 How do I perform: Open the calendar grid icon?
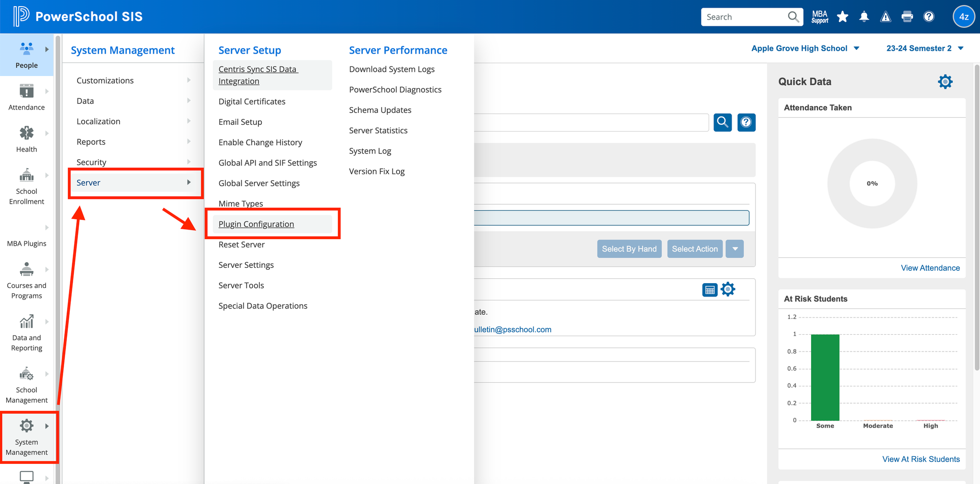coord(710,290)
